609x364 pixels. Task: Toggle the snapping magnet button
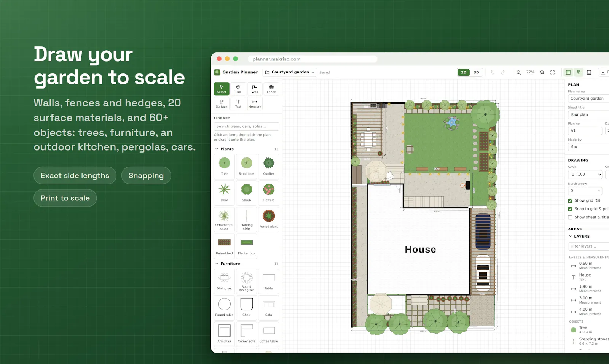pos(579,72)
